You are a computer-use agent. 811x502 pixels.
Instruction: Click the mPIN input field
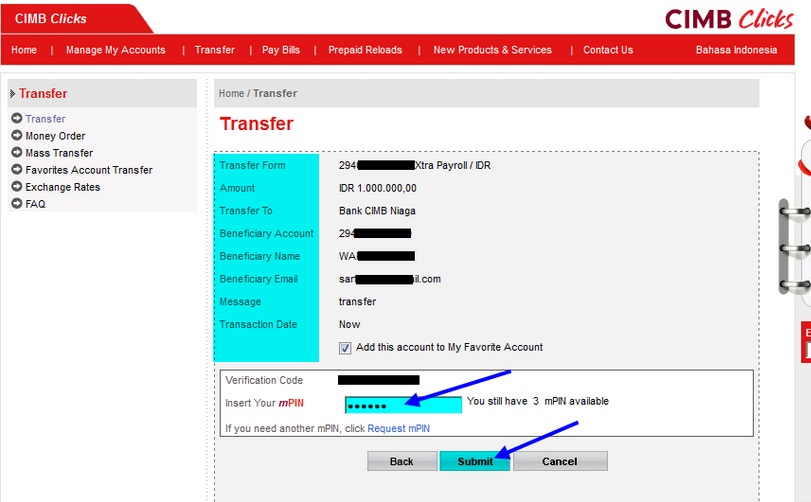click(x=403, y=405)
